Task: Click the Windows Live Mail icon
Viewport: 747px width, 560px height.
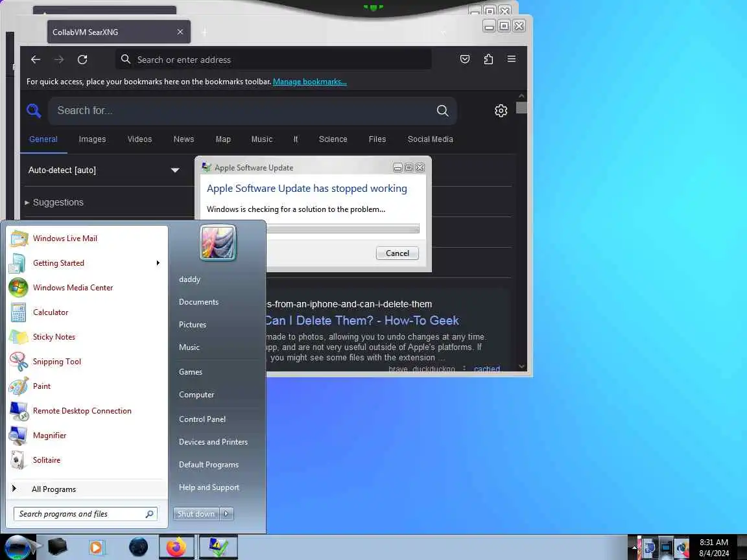Action: click(x=19, y=239)
